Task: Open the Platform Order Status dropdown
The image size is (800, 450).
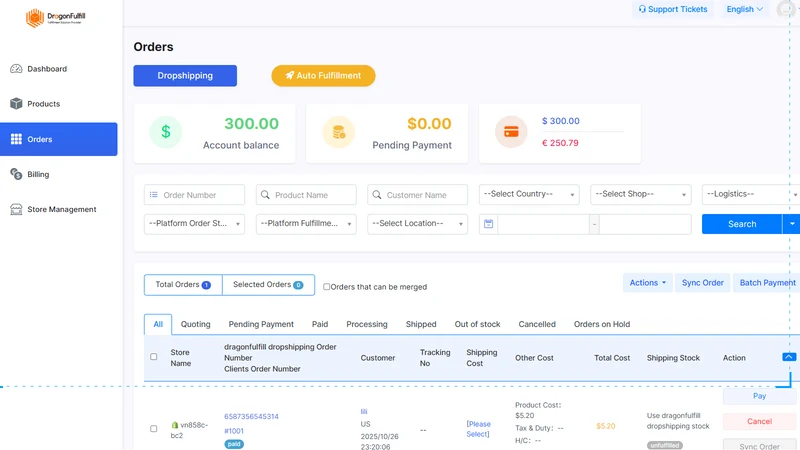Action: [194, 224]
